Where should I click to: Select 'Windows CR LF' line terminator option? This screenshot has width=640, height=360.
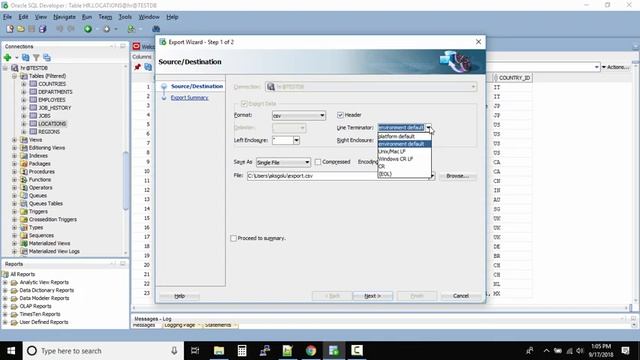tap(404, 159)
